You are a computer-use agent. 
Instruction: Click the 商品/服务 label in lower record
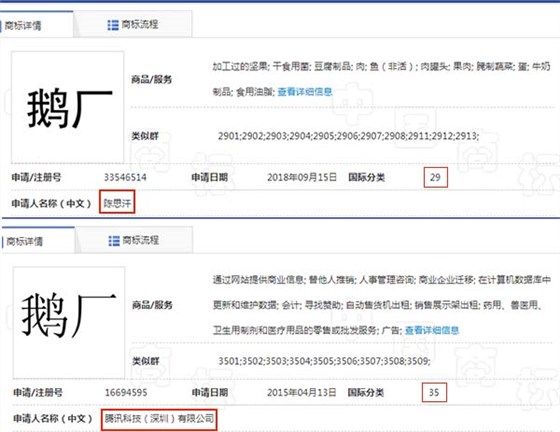click(x=152, y=305)
